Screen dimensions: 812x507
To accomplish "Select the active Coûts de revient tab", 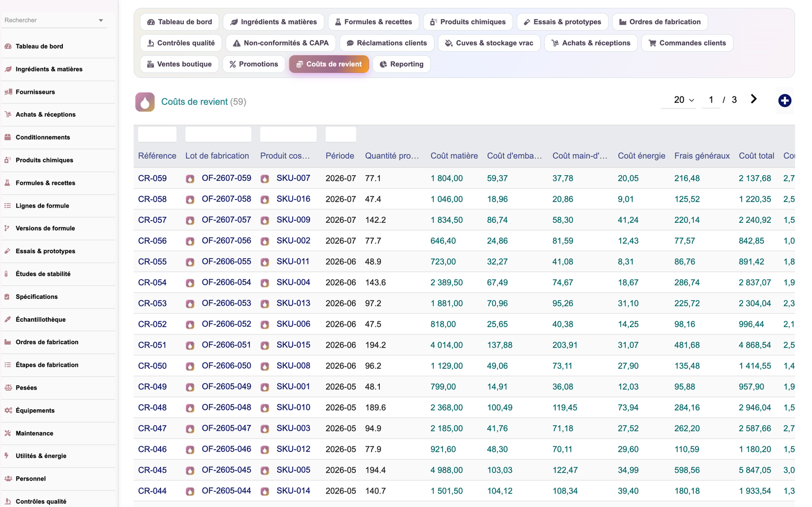I will point(329,64).
